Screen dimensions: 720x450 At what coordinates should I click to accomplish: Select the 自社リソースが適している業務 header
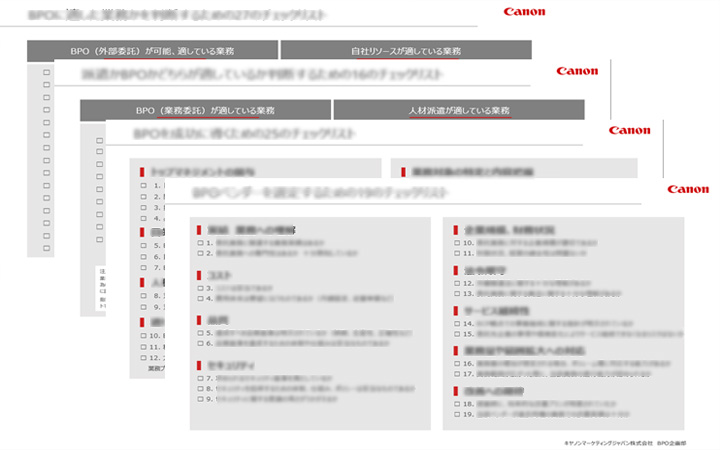click(405, 50)
